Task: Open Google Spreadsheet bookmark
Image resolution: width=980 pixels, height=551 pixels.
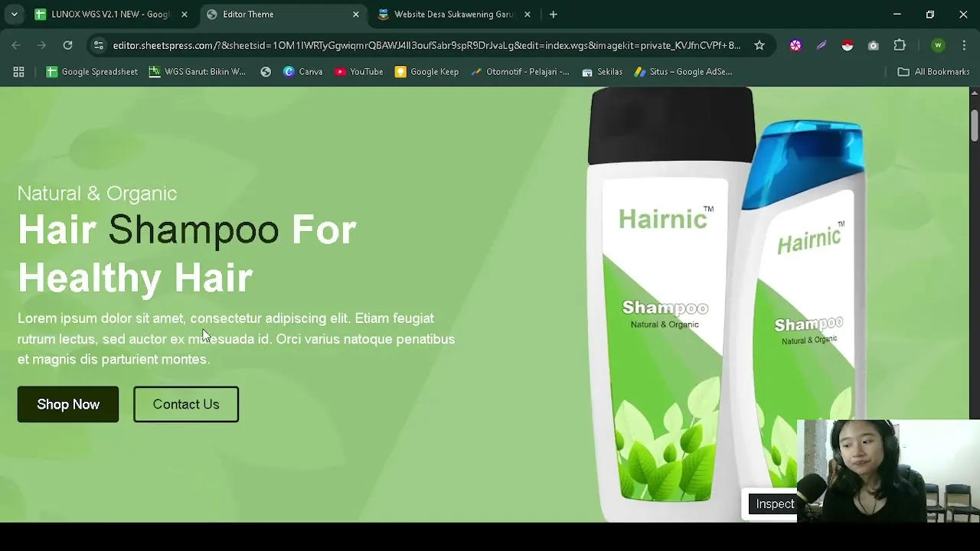Action: 92,71
